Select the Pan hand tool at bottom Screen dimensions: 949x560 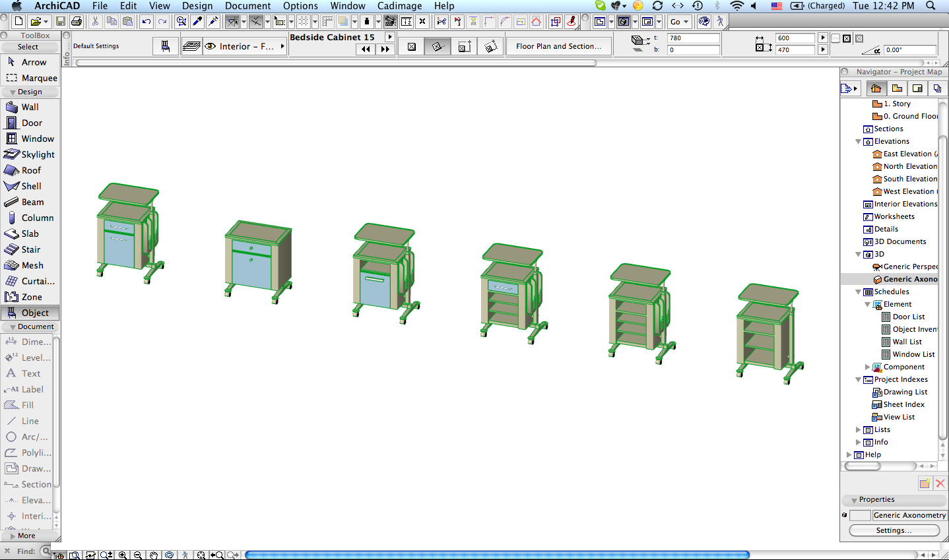153,555
